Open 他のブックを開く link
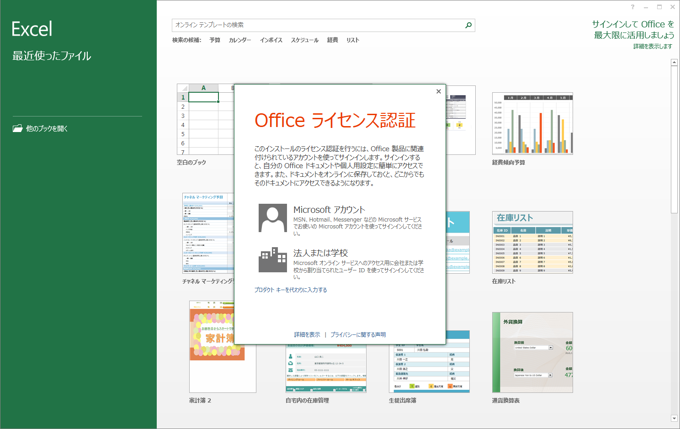Viewport: 680px width, 429px height. tap(47, 129)
